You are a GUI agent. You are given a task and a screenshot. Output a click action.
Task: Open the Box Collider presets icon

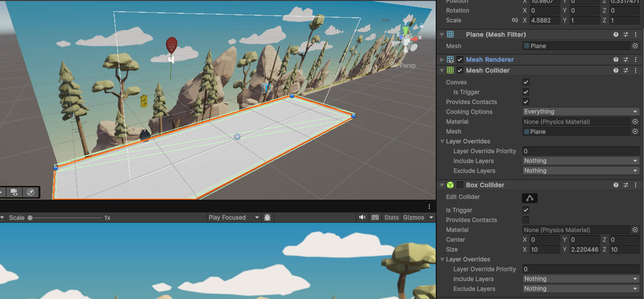click(x=626, y=185)
